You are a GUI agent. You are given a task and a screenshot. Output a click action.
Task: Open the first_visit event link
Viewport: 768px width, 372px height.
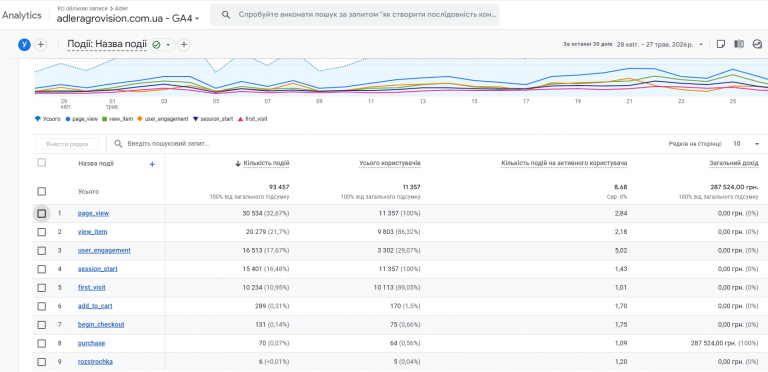click(x=92, y=288)
